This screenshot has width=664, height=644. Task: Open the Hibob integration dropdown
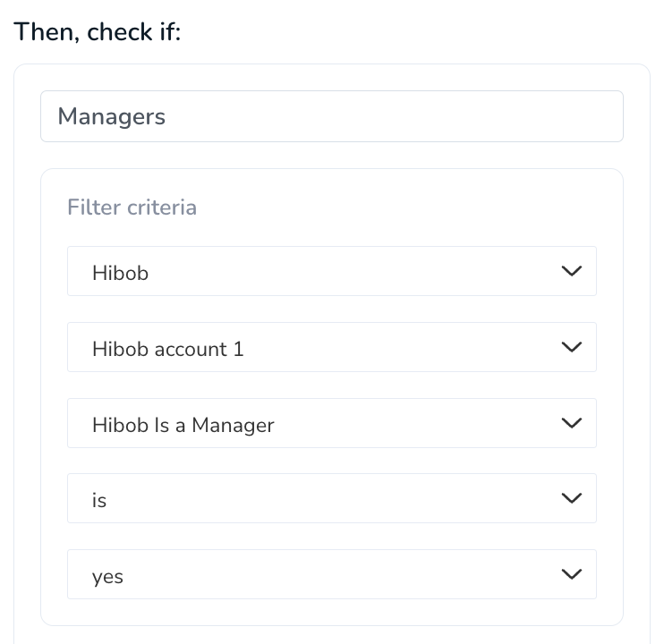tap(332, 271)
